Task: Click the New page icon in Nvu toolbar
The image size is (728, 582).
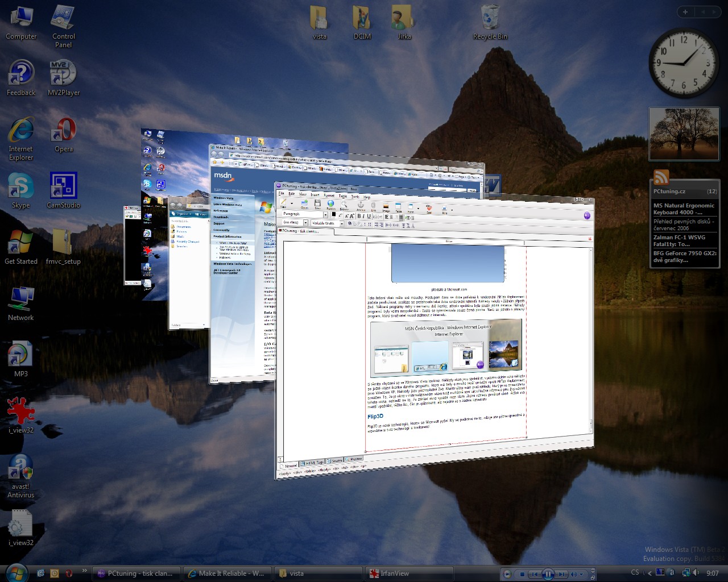Action: [283, 202]
